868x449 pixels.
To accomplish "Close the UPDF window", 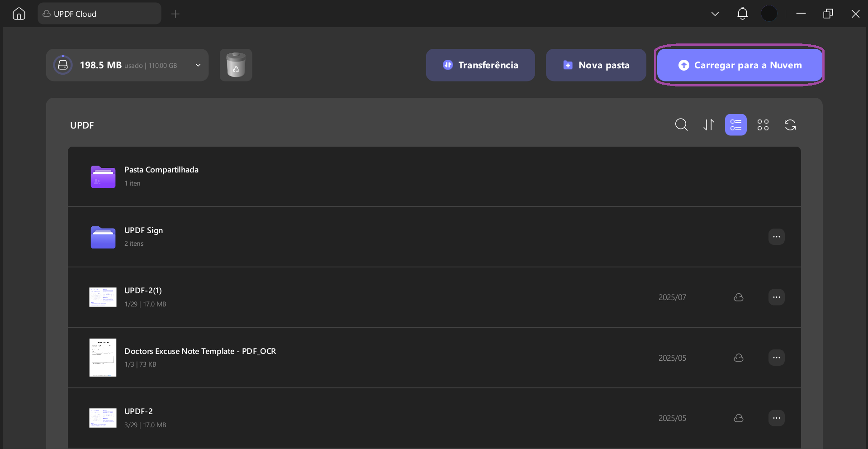I will (855, 14).
